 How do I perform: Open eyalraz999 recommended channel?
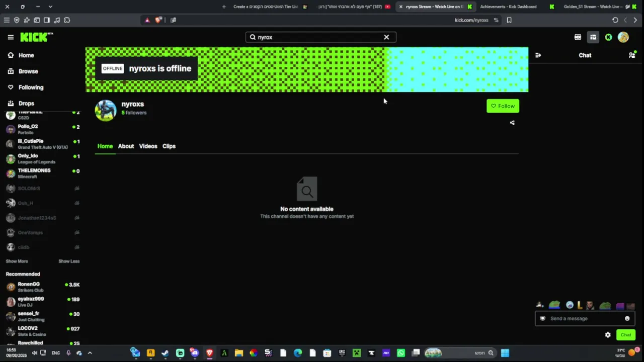tap(43, 302)
